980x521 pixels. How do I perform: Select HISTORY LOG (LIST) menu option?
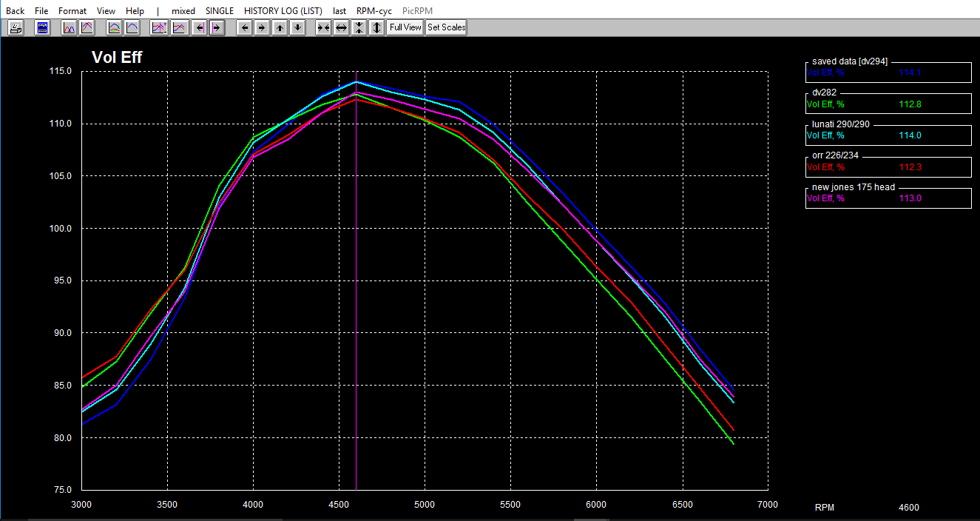coord(283,11)
